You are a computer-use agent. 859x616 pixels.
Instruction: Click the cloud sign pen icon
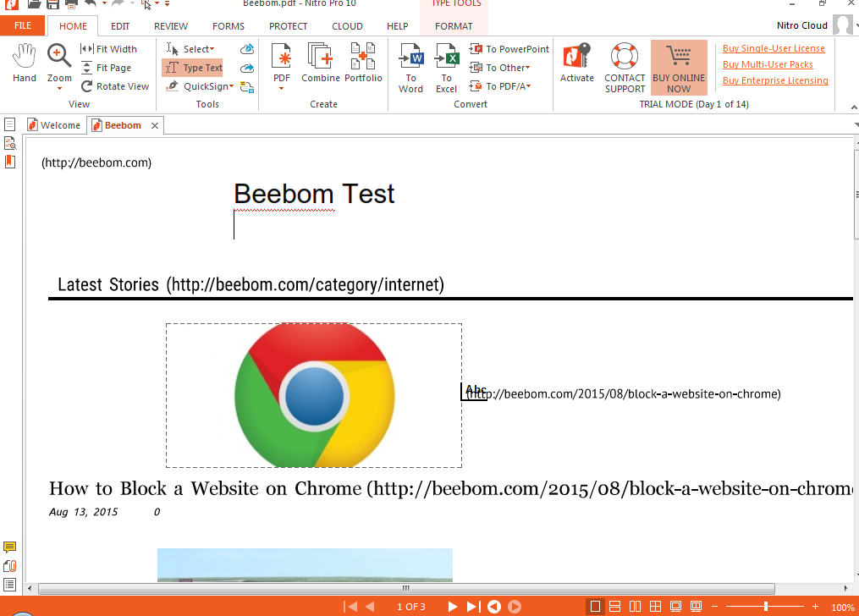point(247,49)
